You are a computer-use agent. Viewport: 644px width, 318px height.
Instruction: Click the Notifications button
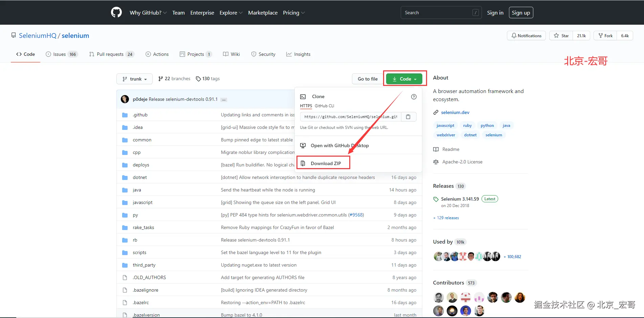[x=526, y=36]
